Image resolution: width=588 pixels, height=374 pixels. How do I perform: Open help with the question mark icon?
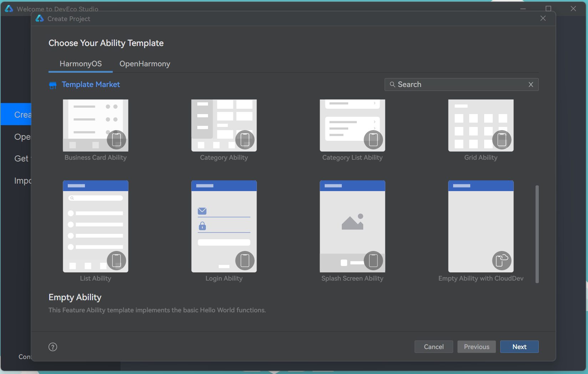point(53,347)
